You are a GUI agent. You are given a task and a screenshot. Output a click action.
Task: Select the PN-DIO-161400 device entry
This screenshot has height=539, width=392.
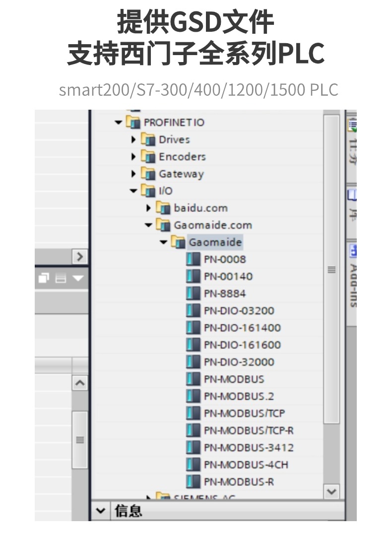pyautogui.click(x=243, y=328)
